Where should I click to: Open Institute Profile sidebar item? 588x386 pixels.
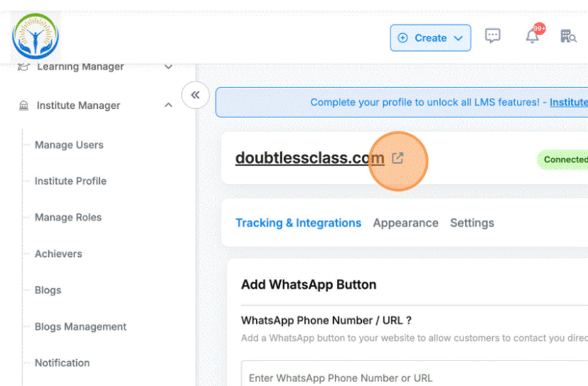[70, 181]
